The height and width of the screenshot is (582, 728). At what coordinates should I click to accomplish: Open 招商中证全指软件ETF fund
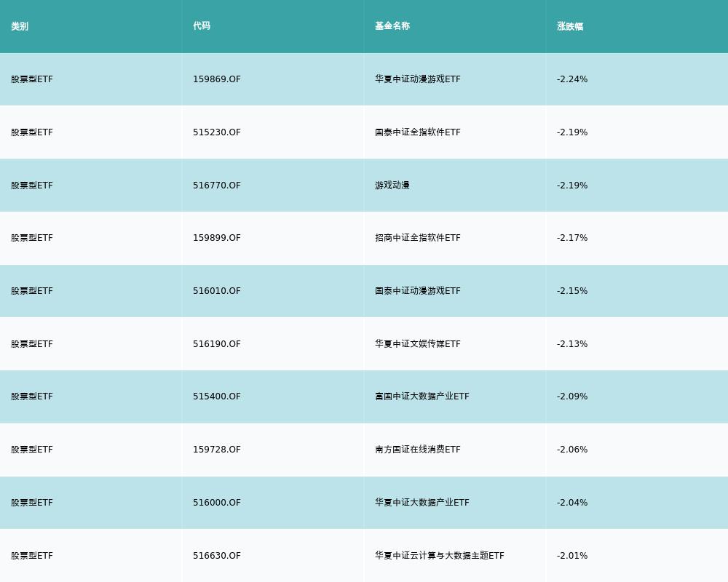pos(418,238)
